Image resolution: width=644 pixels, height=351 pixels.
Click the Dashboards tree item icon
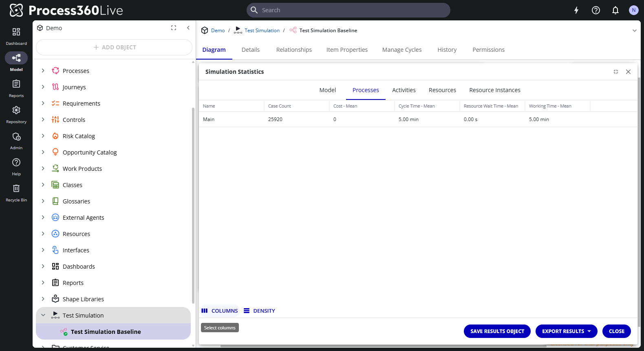pos(55,267)
